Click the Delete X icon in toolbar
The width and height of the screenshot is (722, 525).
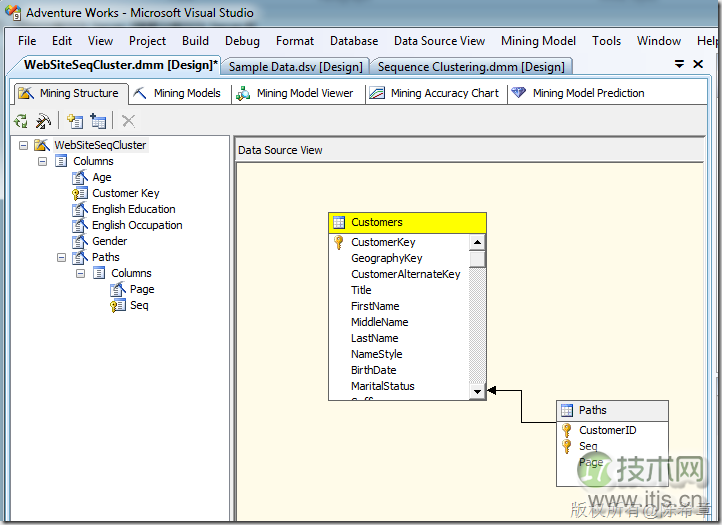point(128,121)
